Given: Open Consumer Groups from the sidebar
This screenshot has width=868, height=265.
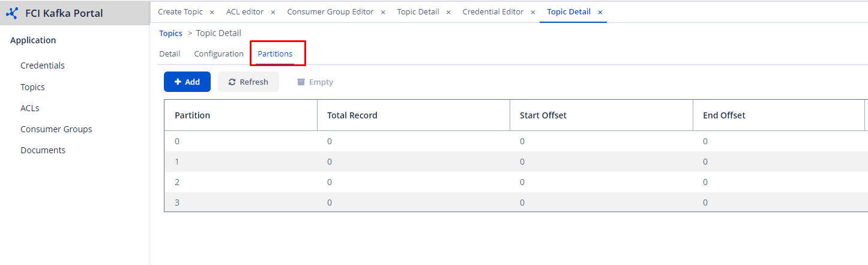Looking at the screenshot, I should pos(56,129).
